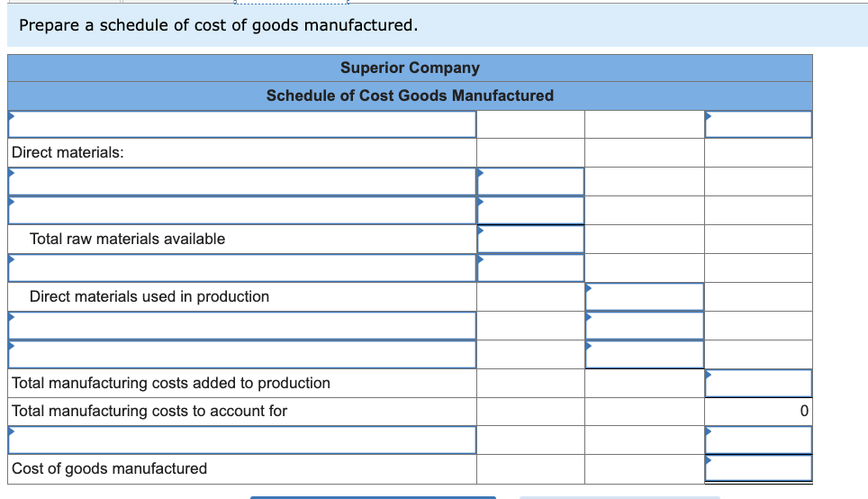
Task: Select the amount field for Total raw materials available
Action: [530, 240]
